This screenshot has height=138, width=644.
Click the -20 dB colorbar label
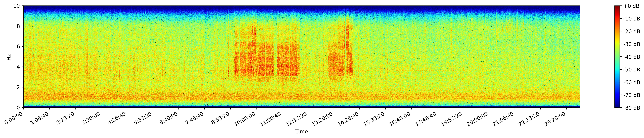coord(632,32)
